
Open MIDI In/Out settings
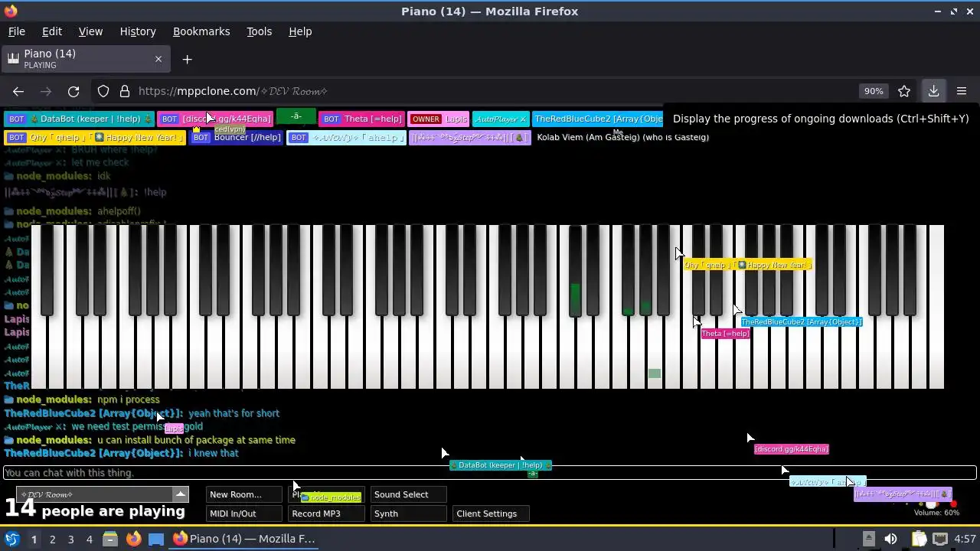(244, 514)
